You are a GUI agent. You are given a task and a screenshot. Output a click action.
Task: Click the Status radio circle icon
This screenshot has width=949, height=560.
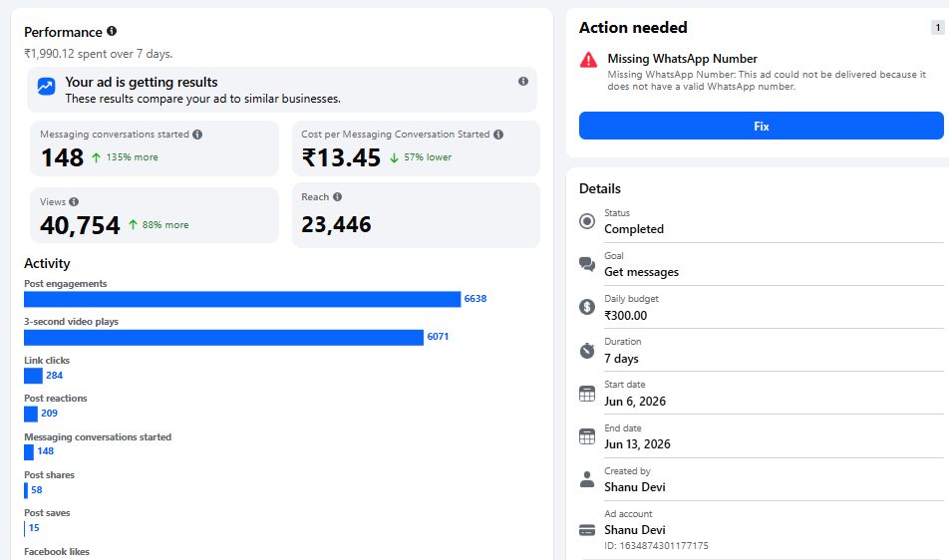click(x=586, y=221)
